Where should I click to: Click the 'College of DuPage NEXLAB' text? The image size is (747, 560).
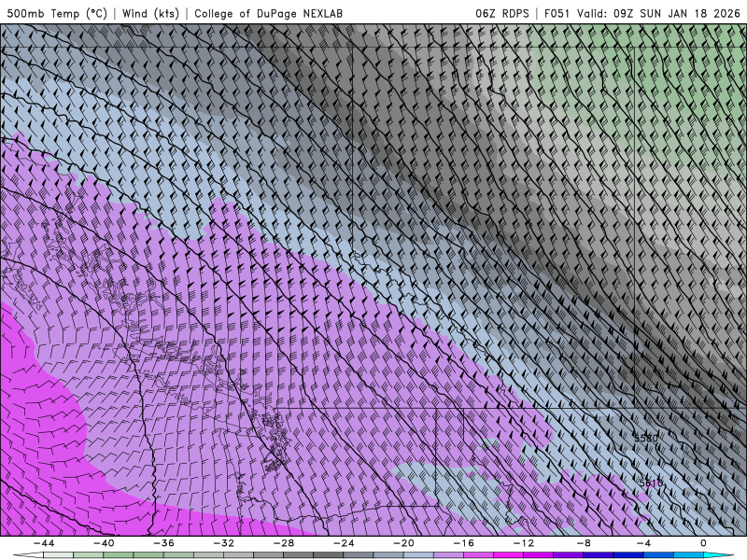point(268,13)
